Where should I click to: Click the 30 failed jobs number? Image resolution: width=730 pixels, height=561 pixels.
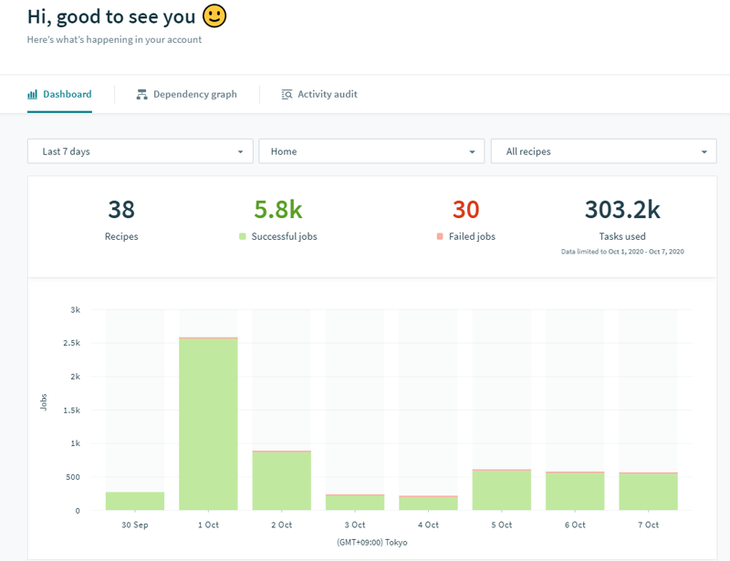tap(466, 210)
